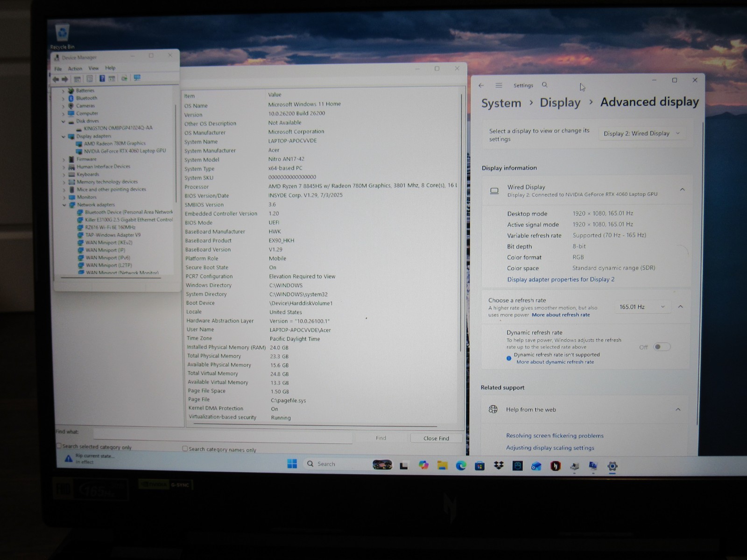Viewport: 747px width, 560px height.
Task: Open the File menu in Device Manager
Action: click(x=58, y=69)
